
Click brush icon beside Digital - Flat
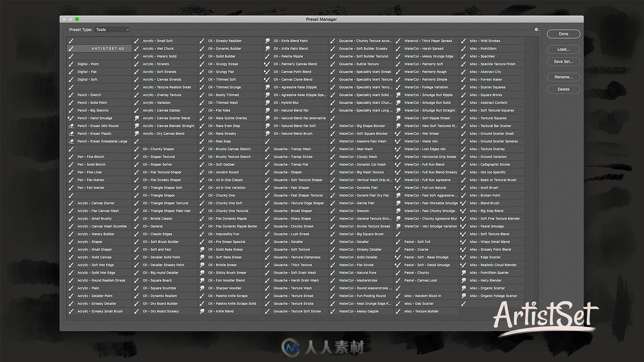click(x=71, y=72)
